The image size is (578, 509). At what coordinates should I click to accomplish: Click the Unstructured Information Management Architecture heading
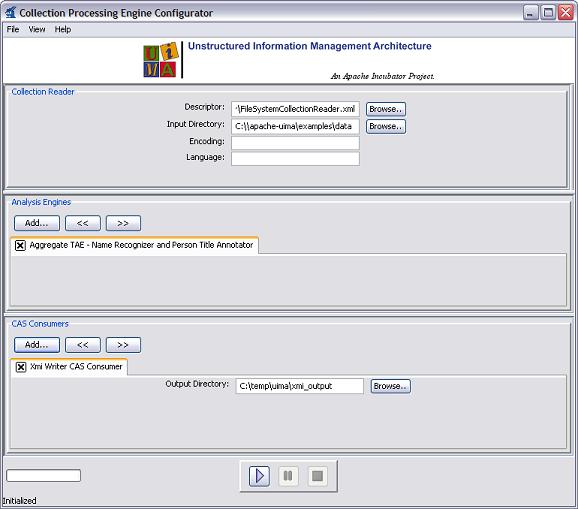pos(310,46)
